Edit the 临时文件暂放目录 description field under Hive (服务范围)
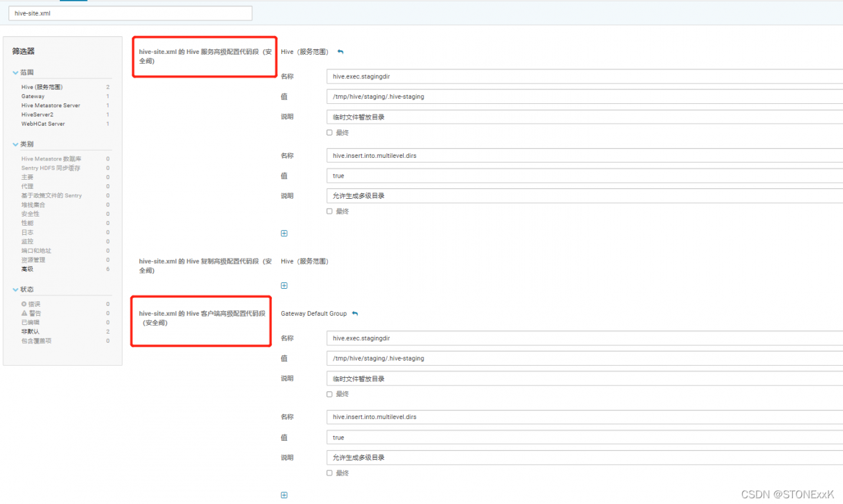Screen dimensions: 843x504 coord(585,117)
